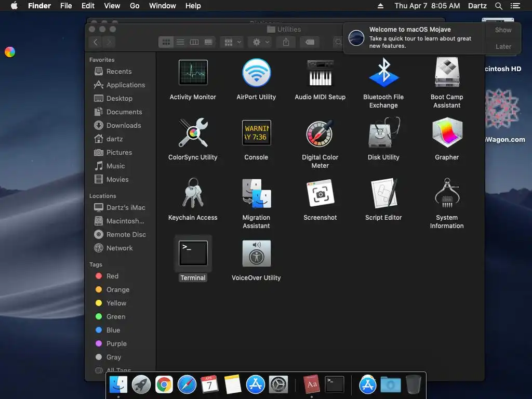The height and width of the screenshot is (399, 532).
Task: Click Script Editor icon
Action: [384, 193]
